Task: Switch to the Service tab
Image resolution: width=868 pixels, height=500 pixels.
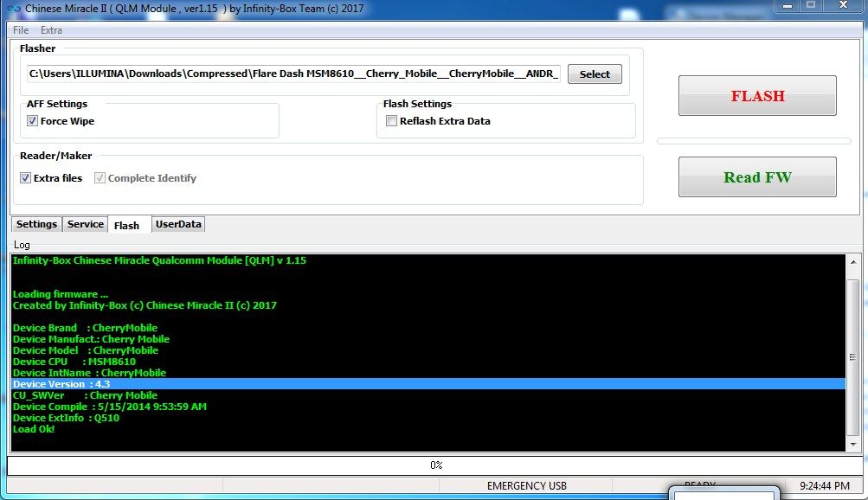Action: point(86,224)
